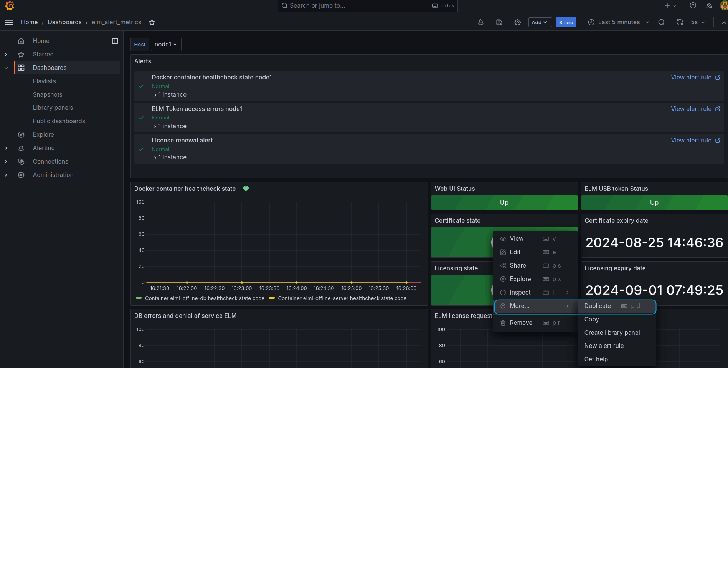Open the Host node1 dropdown
The width and height of the screenshot is (728, 576).
click(x=166, y=45)
